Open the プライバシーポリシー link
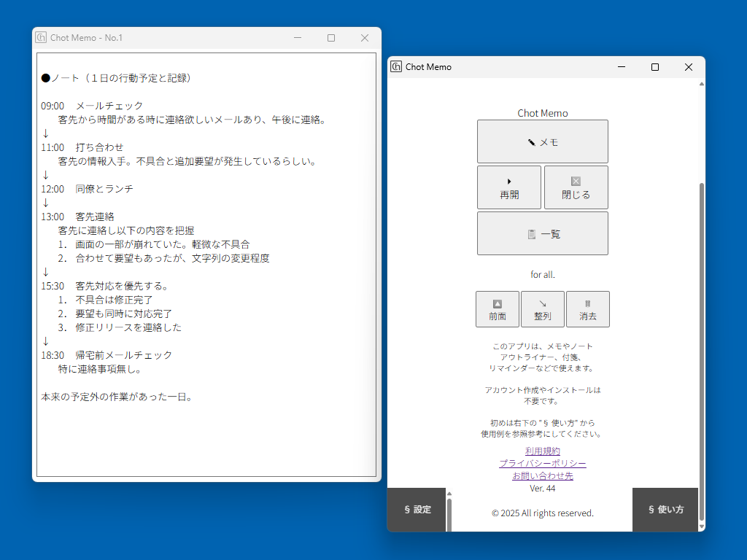This screenshot has height=560, width=747. 542,464
